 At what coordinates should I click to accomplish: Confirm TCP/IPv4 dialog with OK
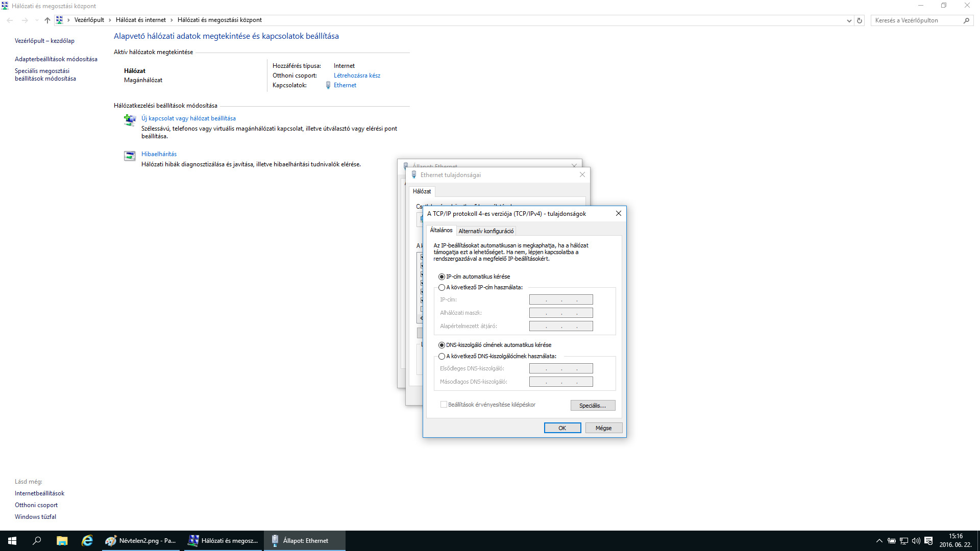tap(562, 428)
